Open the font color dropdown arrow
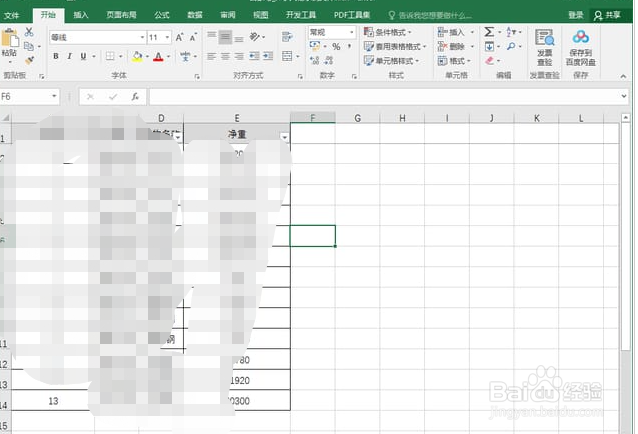638x434 pixels. tap(168, 57)
